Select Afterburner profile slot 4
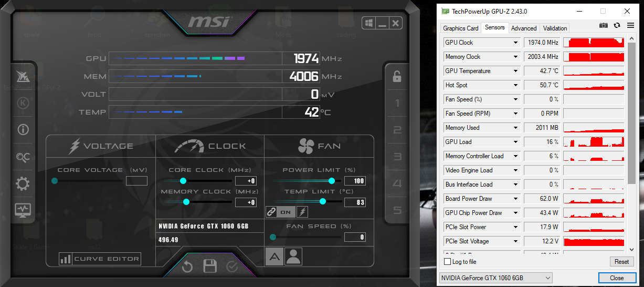The image size is (644, 287). click(x=397, y=183)
